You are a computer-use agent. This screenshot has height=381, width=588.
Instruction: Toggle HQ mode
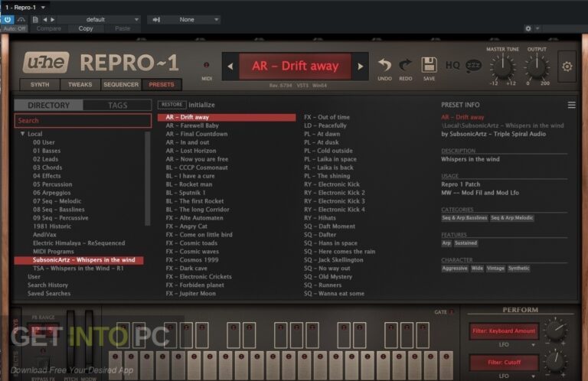tap(452, 65)
